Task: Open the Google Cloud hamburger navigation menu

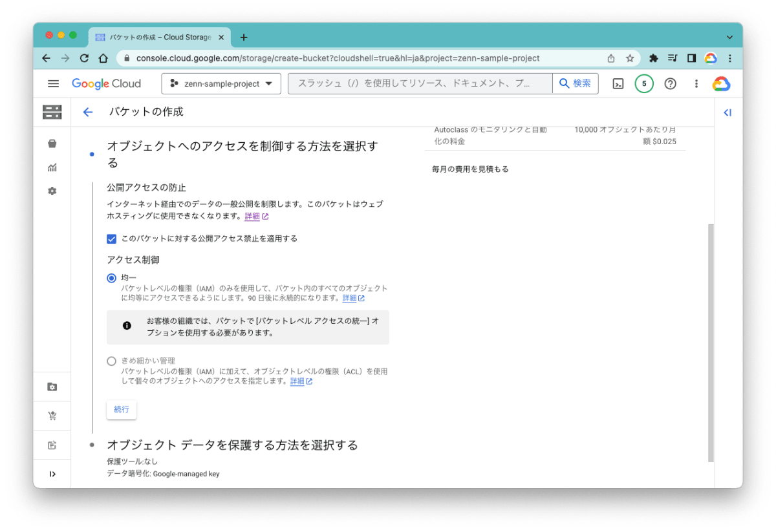Action: 53,83
